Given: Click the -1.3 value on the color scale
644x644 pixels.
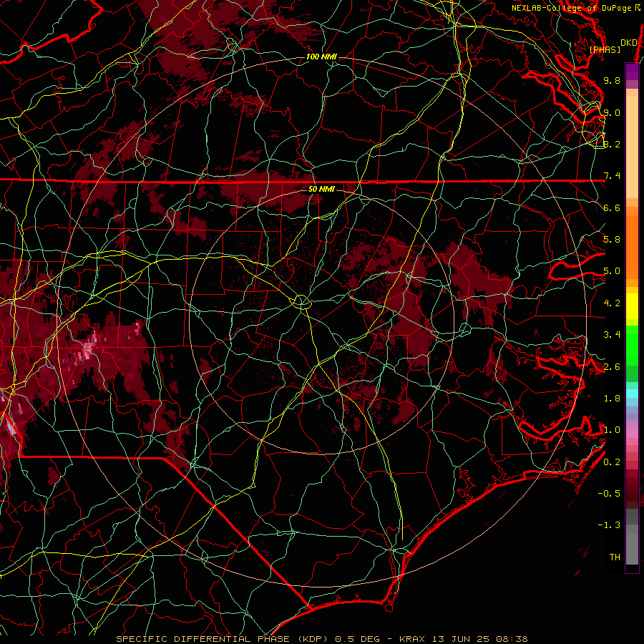Looking at the screenshot, I should 609,525.
